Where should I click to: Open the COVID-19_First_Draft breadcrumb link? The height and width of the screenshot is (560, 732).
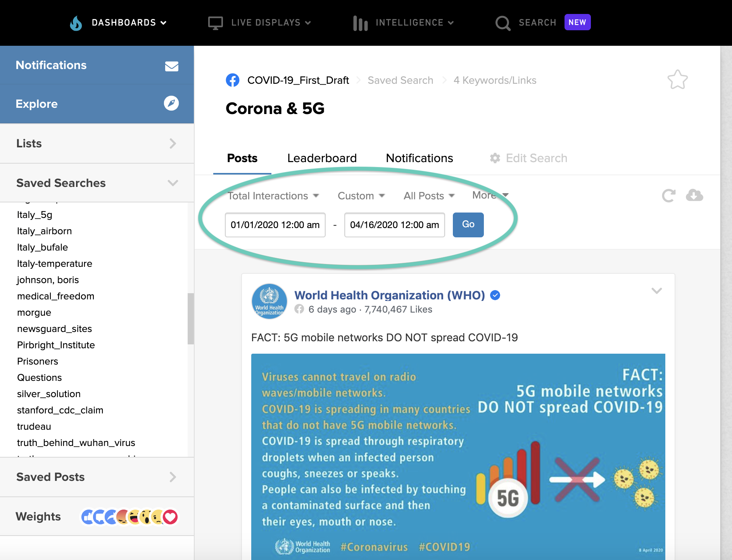pos(298,80)
